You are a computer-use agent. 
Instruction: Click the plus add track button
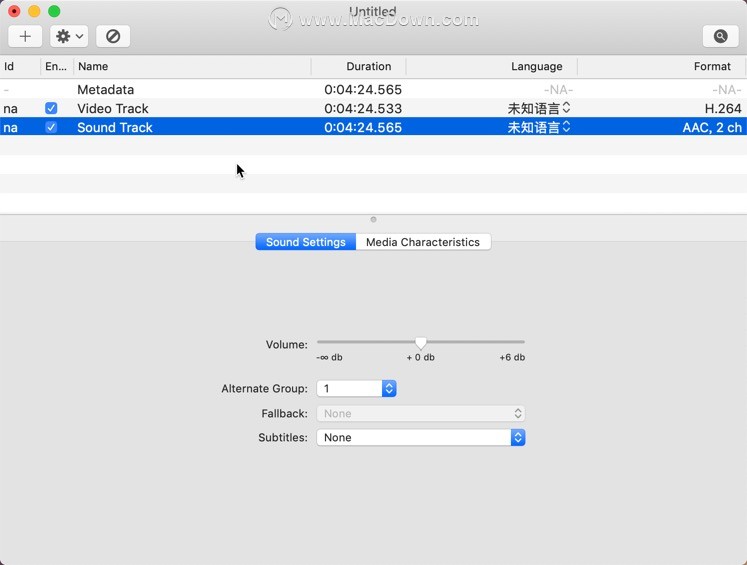pyautogui.click(x=25, y=36)
